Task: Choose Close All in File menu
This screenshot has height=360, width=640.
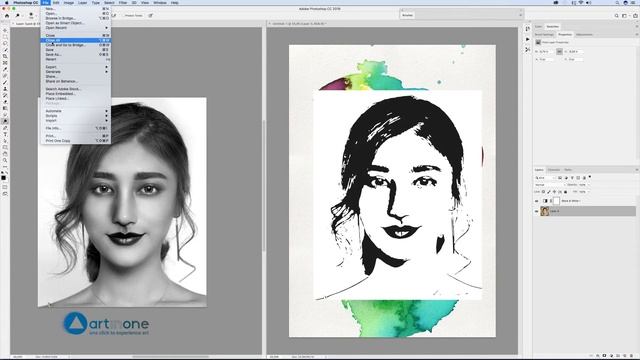Action: 76,40
